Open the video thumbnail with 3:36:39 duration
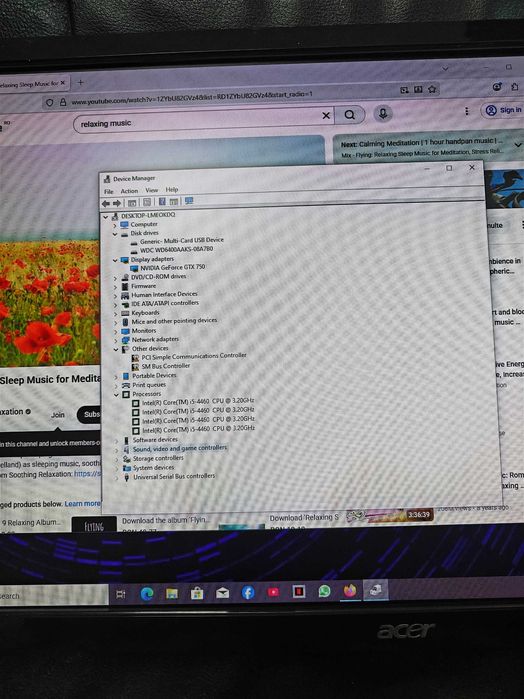This screenshot has width=524, height=699. click(x=389, y=515)
